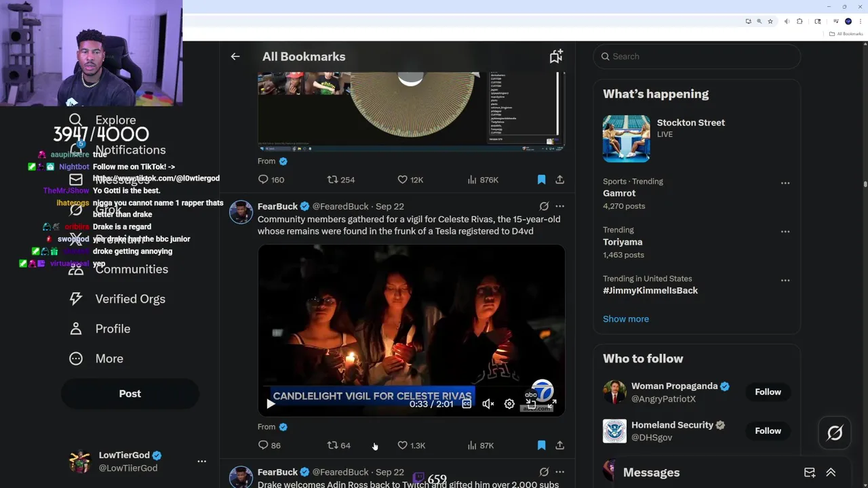Open @FearedBuck handle on the vigil post
Screen dimensions: 868x488
click(x=340, y=206)
